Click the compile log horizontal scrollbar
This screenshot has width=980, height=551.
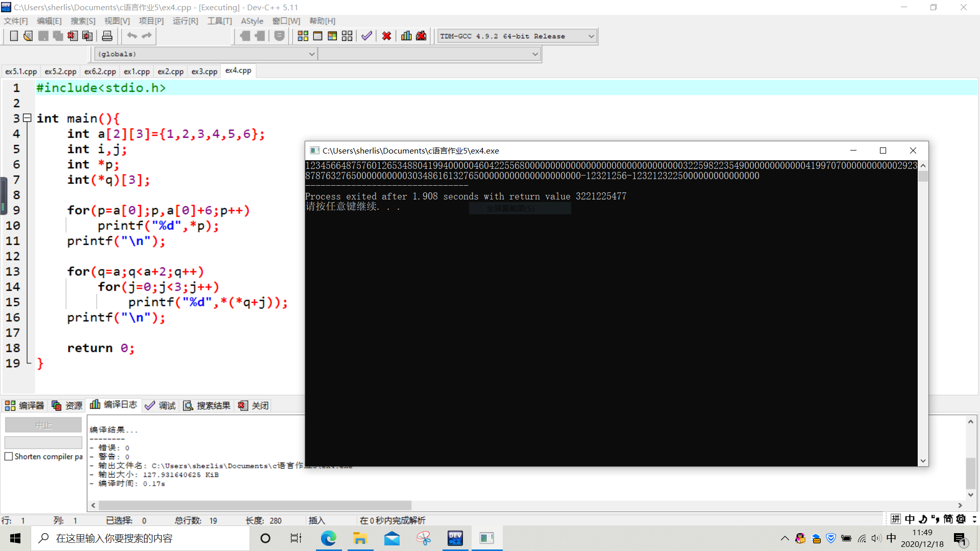(255, 505)
